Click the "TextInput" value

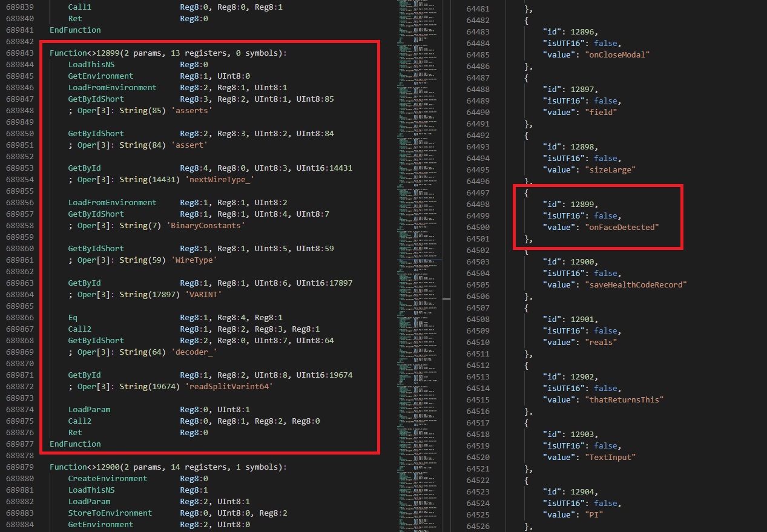click(x=610, y=458)
